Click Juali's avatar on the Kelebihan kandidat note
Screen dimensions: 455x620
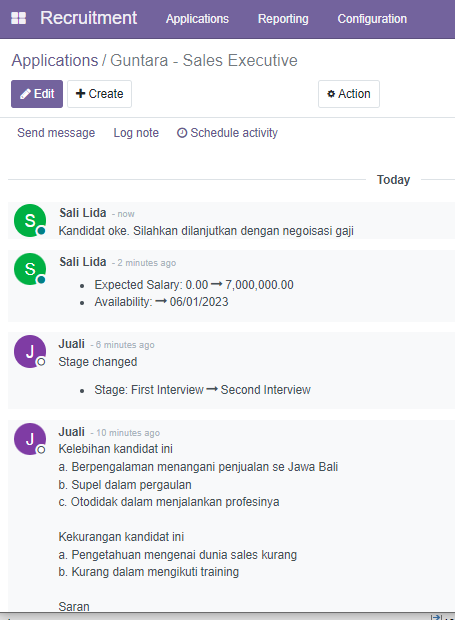[30, 439]
